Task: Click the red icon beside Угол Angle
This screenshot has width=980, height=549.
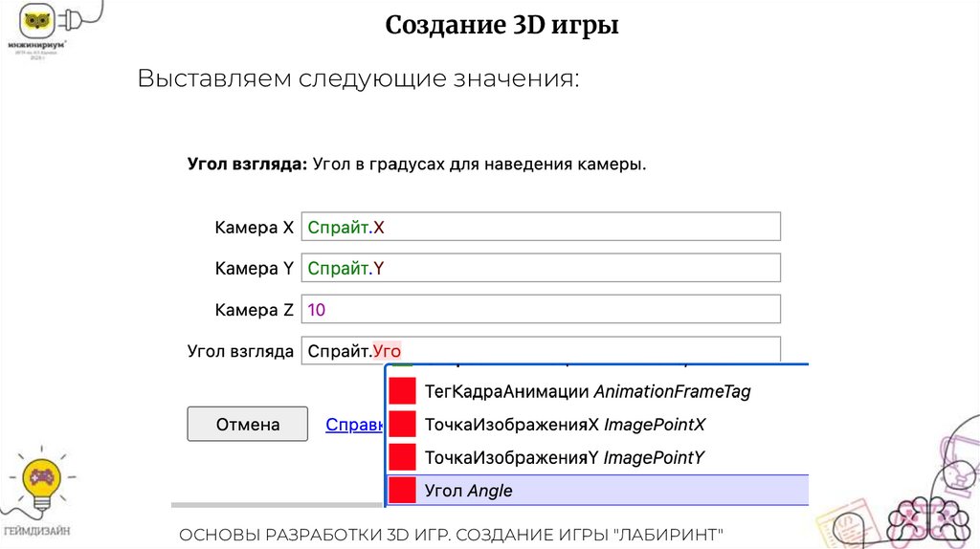Action: coord(403,491)
